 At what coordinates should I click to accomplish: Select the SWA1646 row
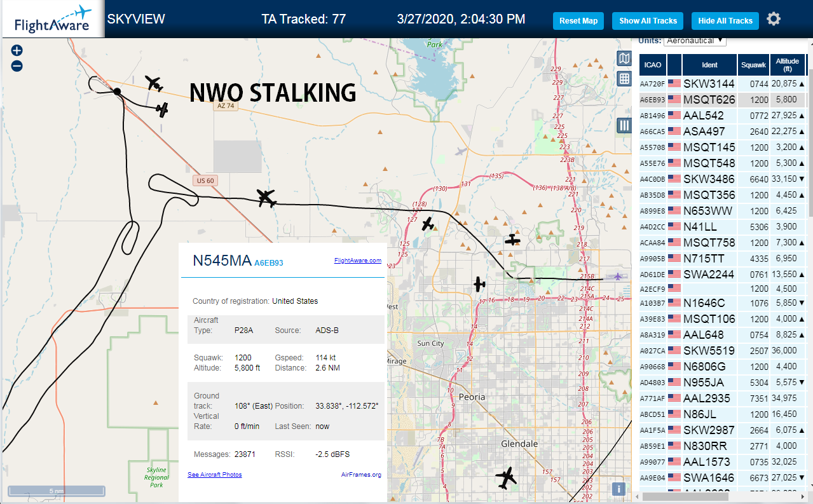pyautogui.click(x=723, y=478)
